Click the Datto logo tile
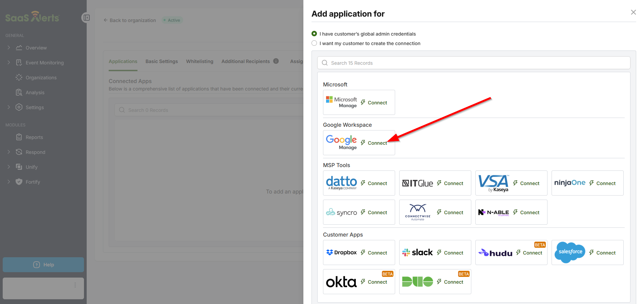The height and width of the screenshot is (304, 644). [x=341, y=183]
